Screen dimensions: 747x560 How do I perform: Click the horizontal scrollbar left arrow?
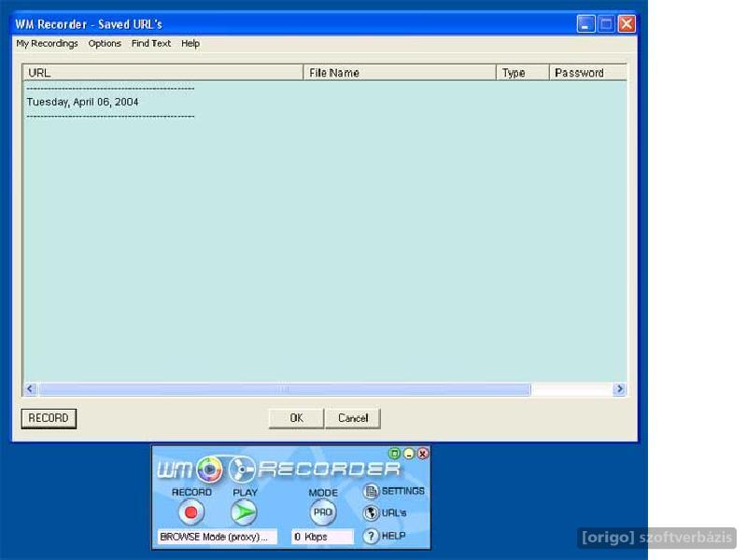(x=31, y=389)
